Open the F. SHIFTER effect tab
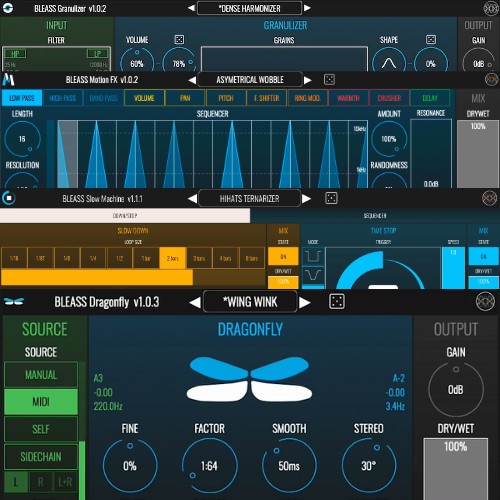Viewport: 500px width, 500px height. tap(267, 98)
